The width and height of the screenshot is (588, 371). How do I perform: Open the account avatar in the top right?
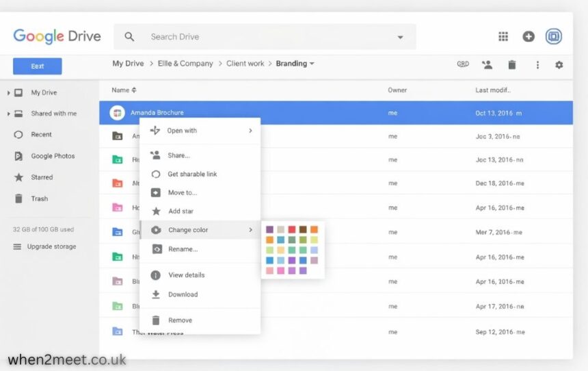click(554, 36)
